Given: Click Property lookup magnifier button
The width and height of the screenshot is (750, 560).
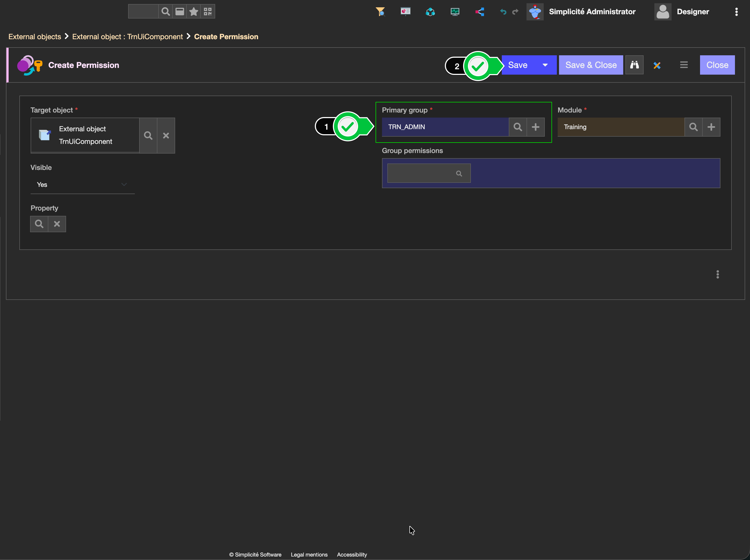Looking at the screenshot, I should [x=39, y=224].
